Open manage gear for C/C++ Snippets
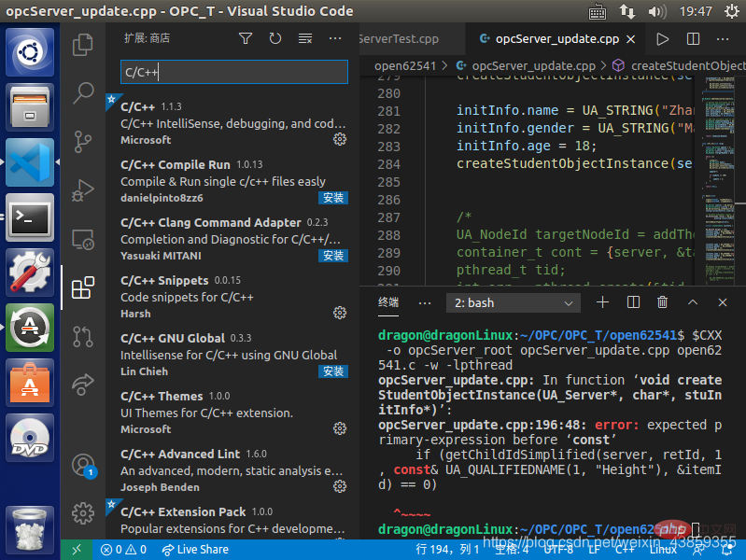746x560 pixels. click(x=340, y=313)
